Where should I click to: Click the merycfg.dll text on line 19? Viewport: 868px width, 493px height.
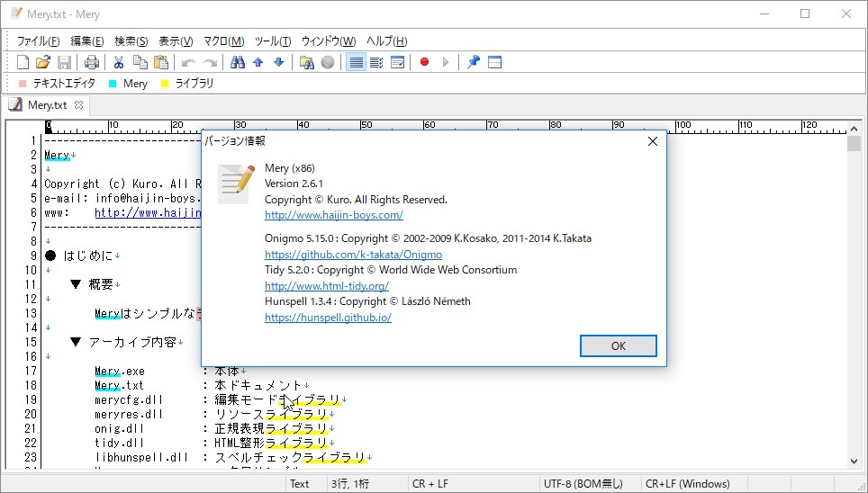pos(129,399)
